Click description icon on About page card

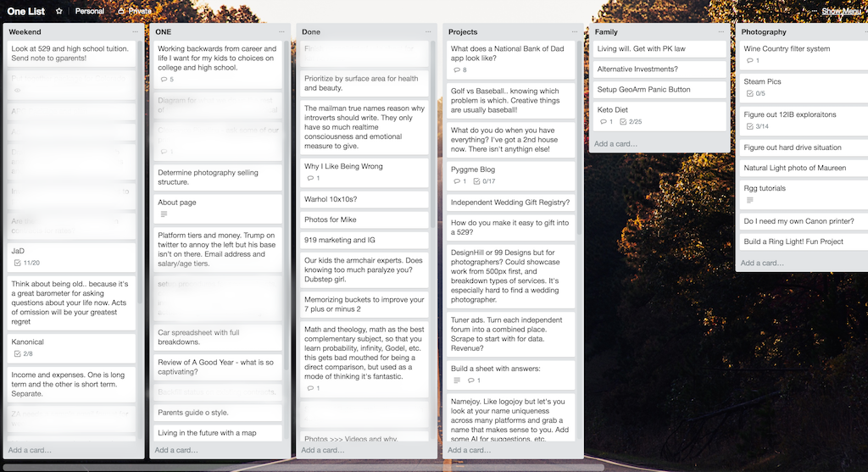tap(164, 214)
